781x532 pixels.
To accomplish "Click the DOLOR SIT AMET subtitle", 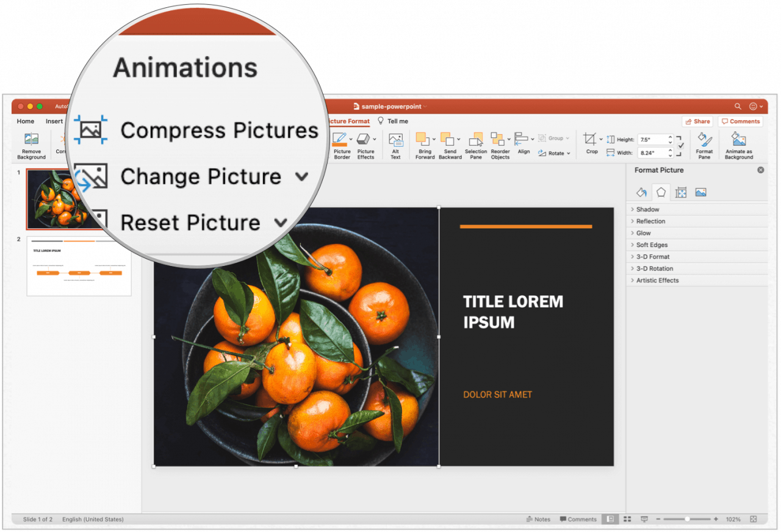I will (x=498, y=395).
